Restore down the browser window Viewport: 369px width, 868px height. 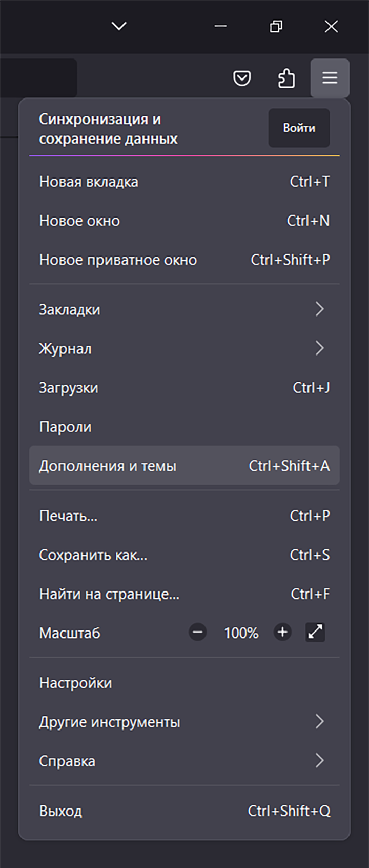coord(276,26)
